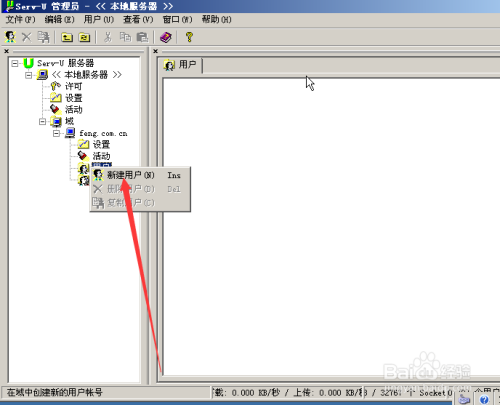Collapse the feng.com.cn domain node
The image size is (500, 405).
pos(56,133)
